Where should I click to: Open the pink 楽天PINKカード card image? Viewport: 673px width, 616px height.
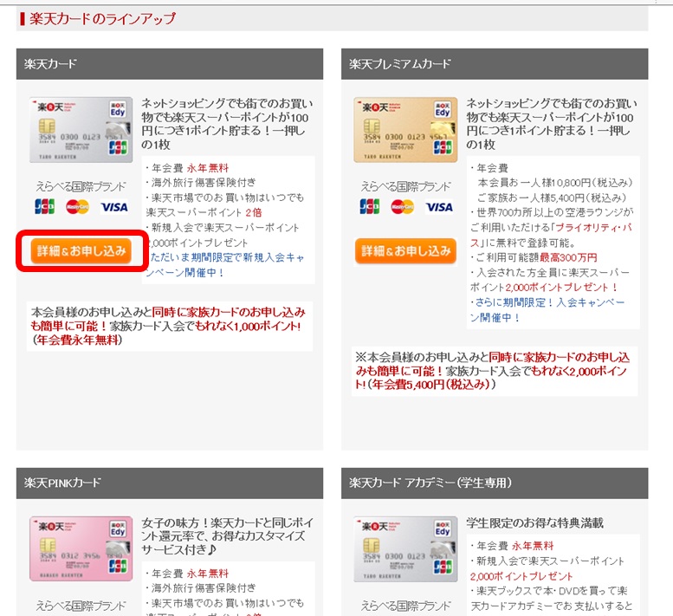click(81, 548)
